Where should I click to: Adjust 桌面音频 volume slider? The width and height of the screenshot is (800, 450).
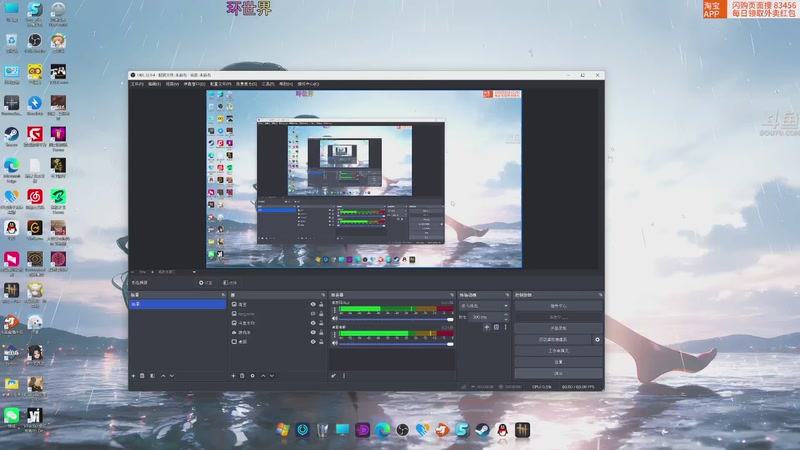396,344
